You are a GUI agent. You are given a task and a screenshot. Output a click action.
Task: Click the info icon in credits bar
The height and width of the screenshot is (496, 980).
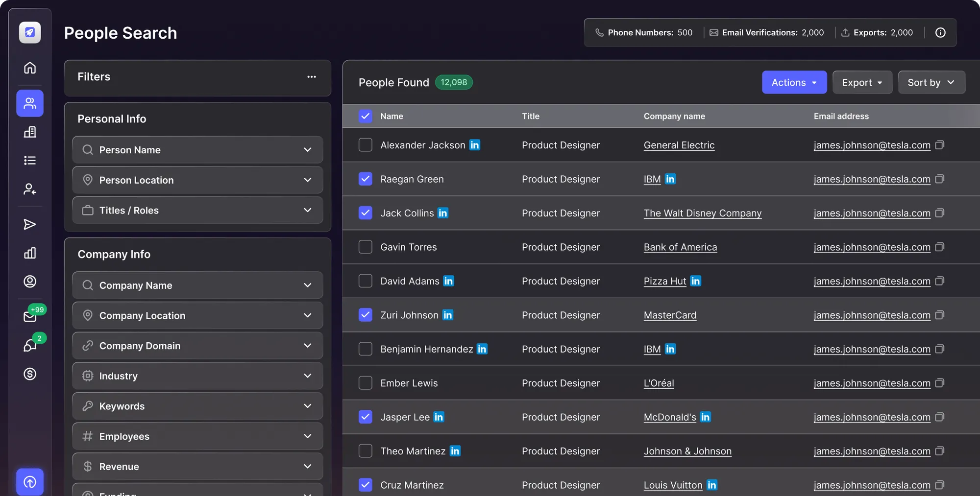click(x=940, y=32)
